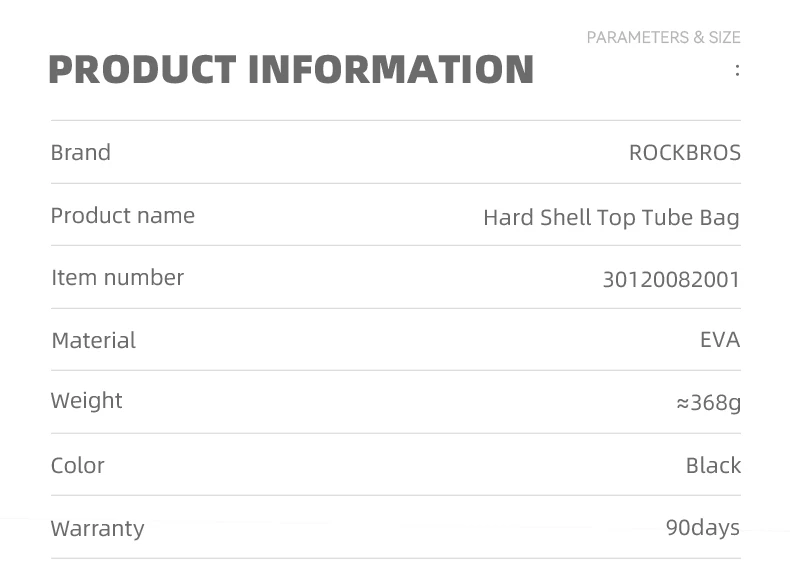Image resolution: width=790 pixels, height=580 pixels.
Task: Select the Material row label
Action: click(94, 341)
